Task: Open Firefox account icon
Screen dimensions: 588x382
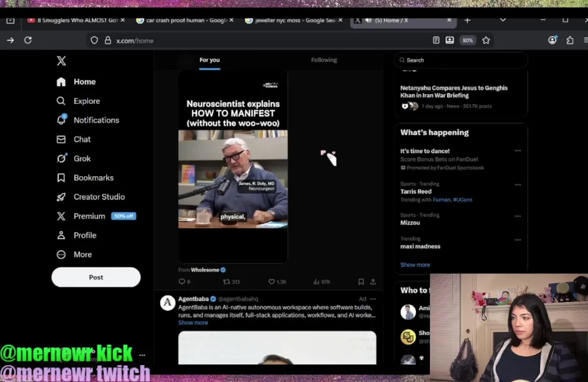Action: [552, 40]
